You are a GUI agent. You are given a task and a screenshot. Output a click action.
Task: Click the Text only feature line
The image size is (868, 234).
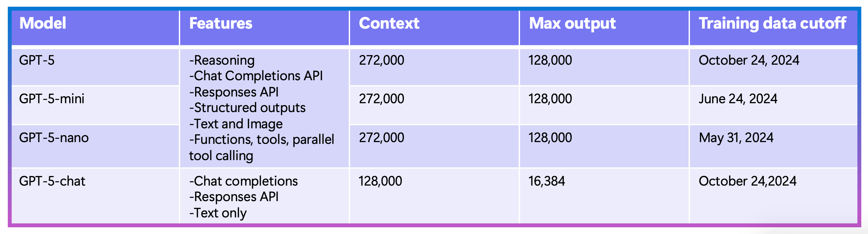(x=218, y=213)
